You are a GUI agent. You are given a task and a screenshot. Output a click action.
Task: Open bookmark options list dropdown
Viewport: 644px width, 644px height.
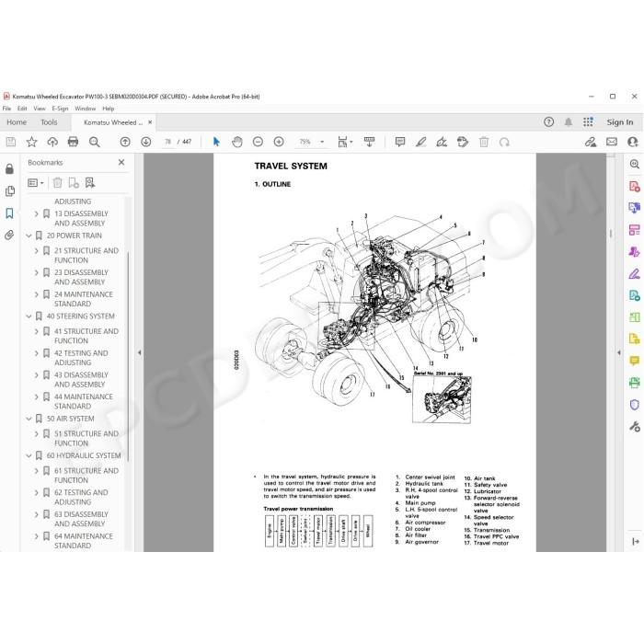[x=36, y=183]
